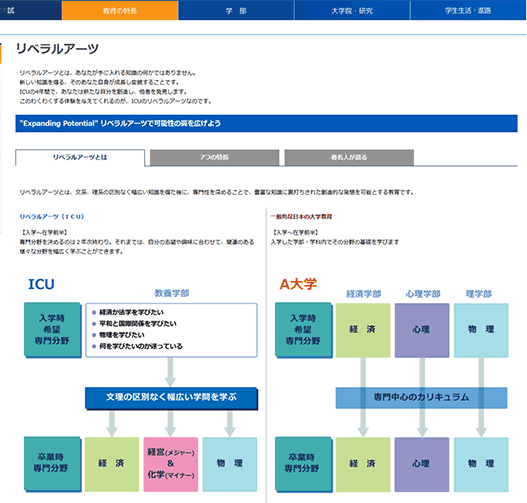The image size is (527, 503).
Task: Click the green 経済 box in the A大学 graduation row
Action: (363, 464)
